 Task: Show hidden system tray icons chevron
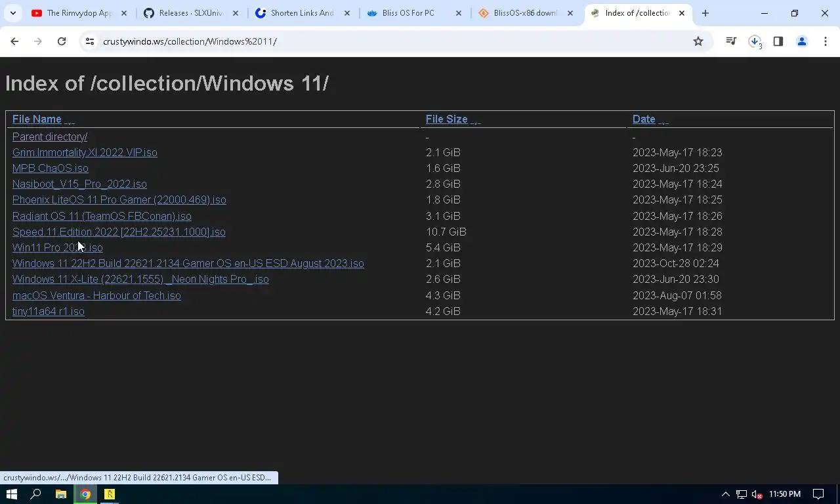click(725, 494)
